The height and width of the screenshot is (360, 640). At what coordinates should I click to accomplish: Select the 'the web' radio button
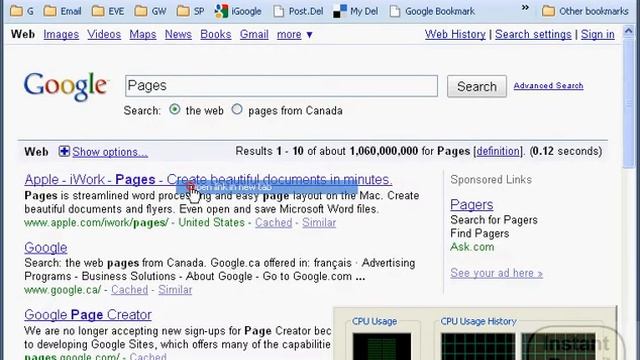pos(175,109)
